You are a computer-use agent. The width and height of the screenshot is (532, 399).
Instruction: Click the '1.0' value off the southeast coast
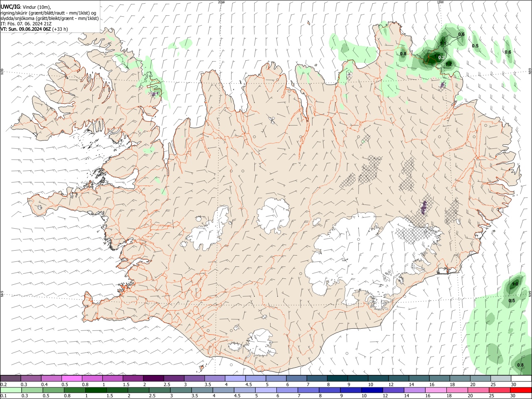pyautogui.click(x=515, y=284)
